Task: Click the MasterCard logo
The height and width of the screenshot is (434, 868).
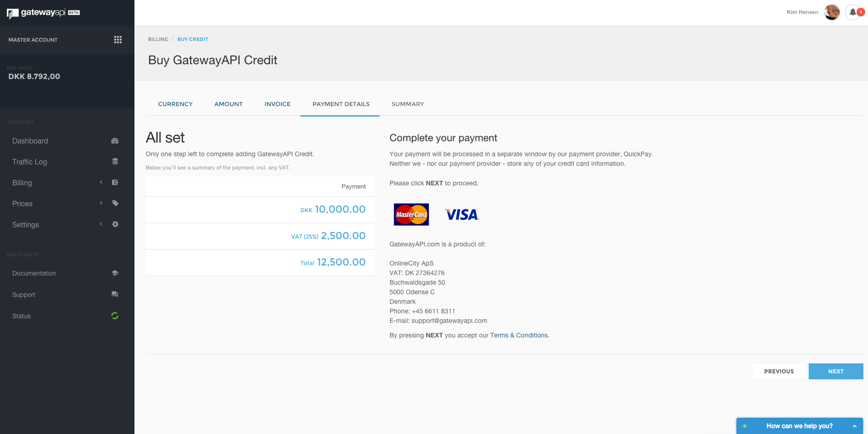Action: click(411, 215)
